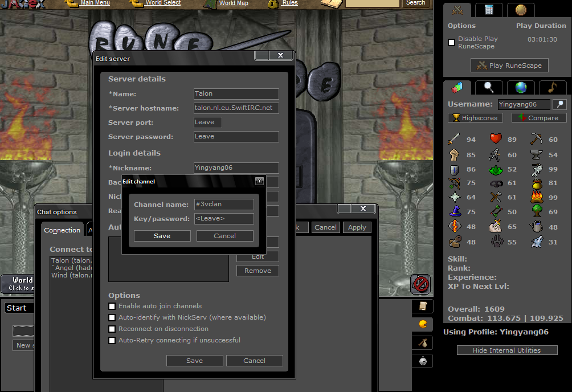
Task: Click the Start button in Chat options
Action: [19, 308]
